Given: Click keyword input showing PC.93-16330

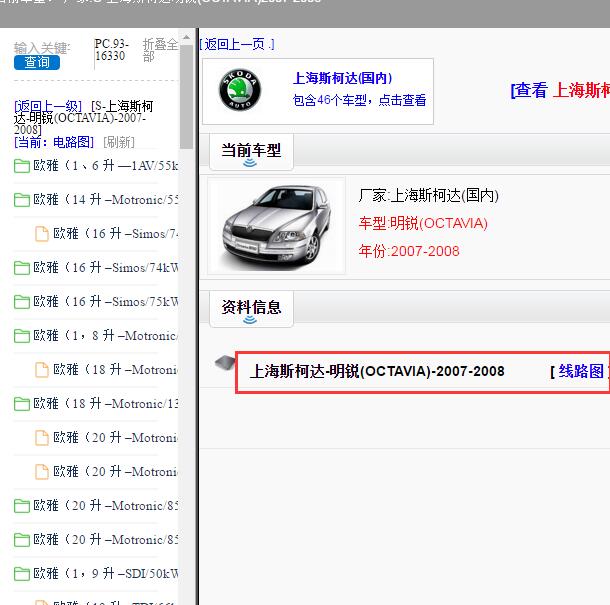Looking at the screenshot, I should coord(112,50).
